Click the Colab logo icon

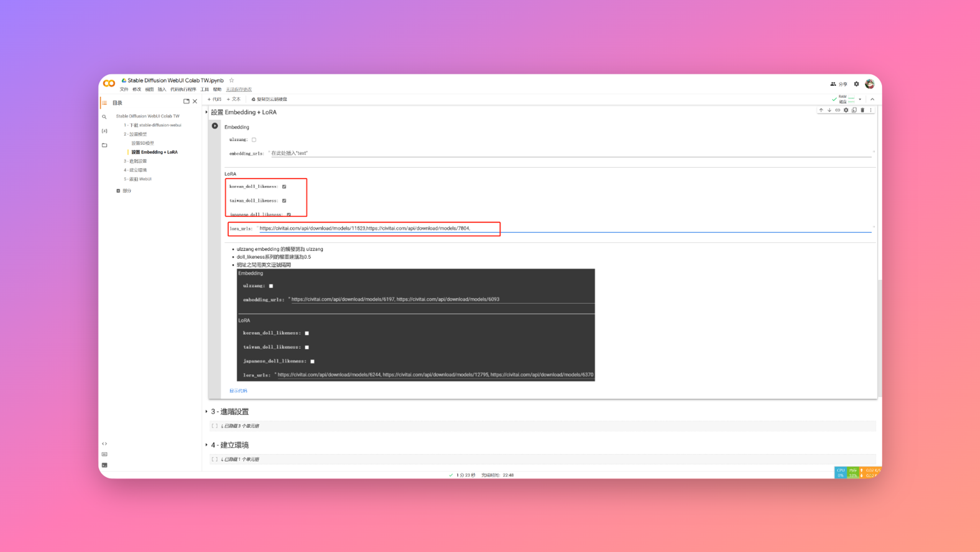point(109,84)
